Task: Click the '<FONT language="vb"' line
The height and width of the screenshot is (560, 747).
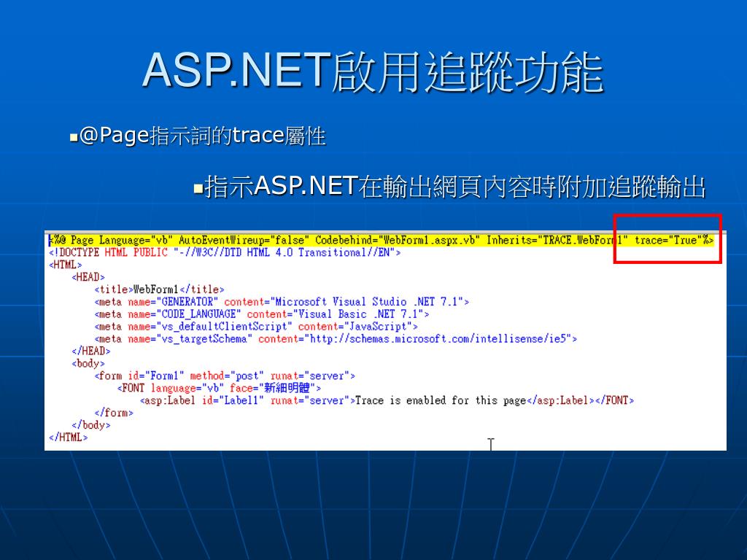Action: pyautogui.click(x=219, y=388)
